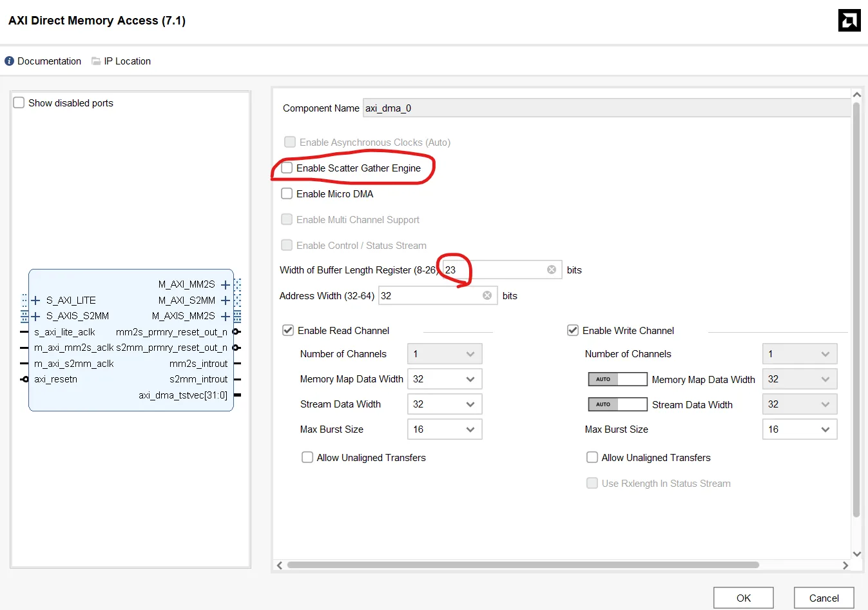Screen dimensions: 868x610
Task: Check Allow Unaligned Transfers under Read Channel
Action: click(307, 457)
